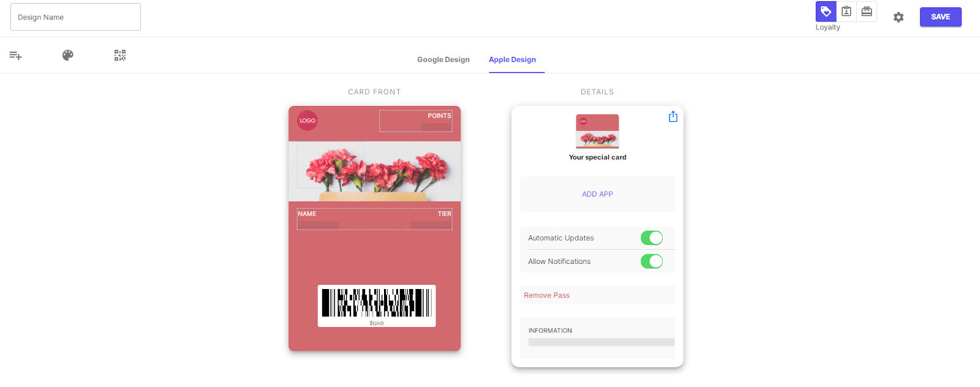
Task: Click the ${pid} text under barcode
Action: click(377, 323)
